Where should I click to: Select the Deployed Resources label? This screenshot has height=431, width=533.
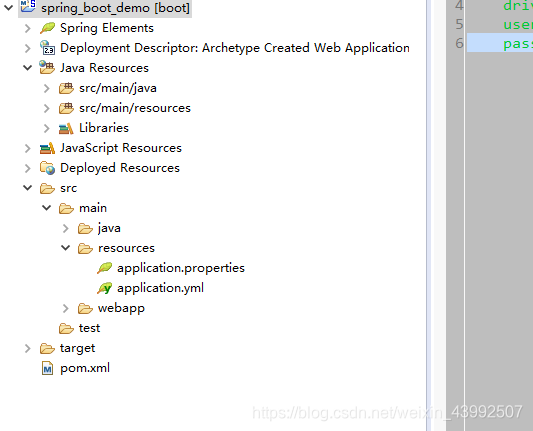coord(120,168)
